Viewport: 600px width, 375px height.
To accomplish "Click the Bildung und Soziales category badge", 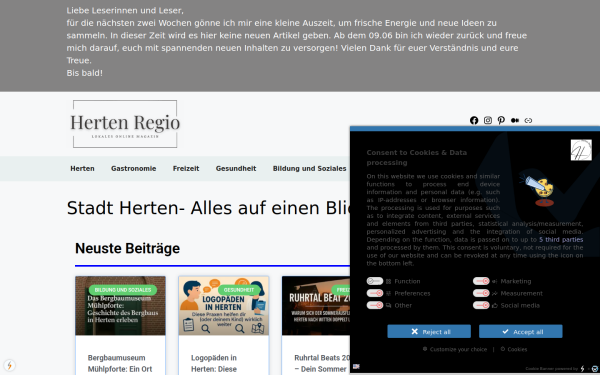I will pos(123,290).
